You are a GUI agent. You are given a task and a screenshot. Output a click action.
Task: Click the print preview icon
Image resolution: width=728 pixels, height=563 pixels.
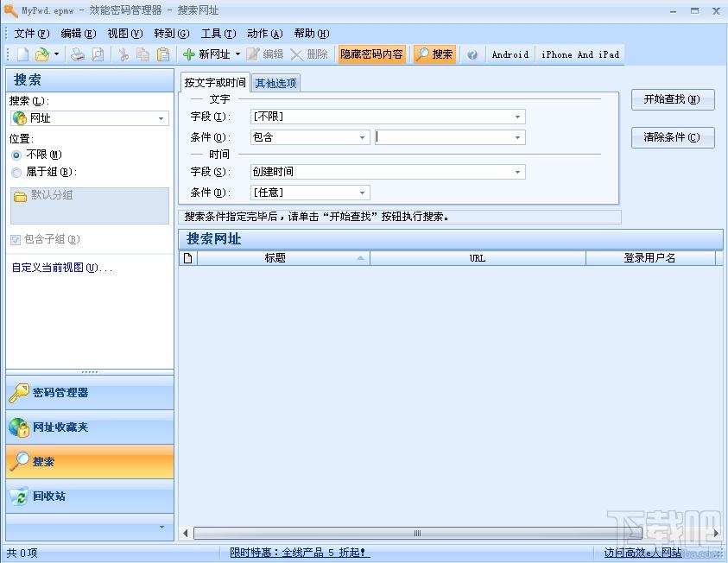tap(98, 54)
